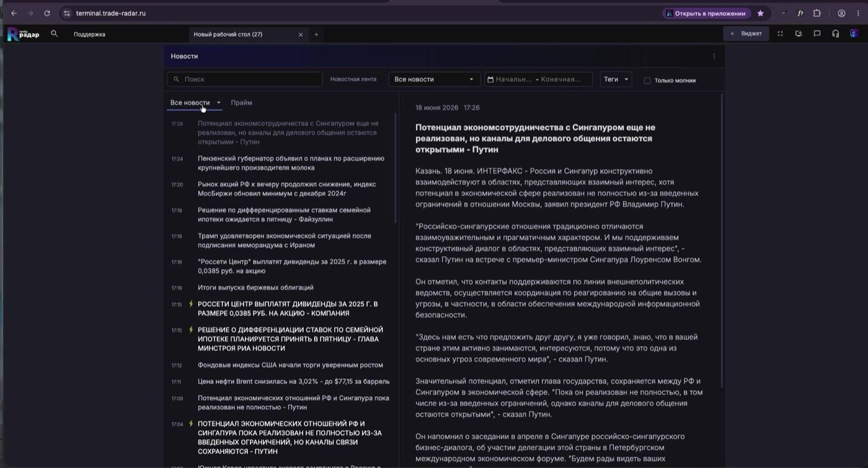
Task: Toggle fullscreen mode icon
Action: click(x=781, y=34)
